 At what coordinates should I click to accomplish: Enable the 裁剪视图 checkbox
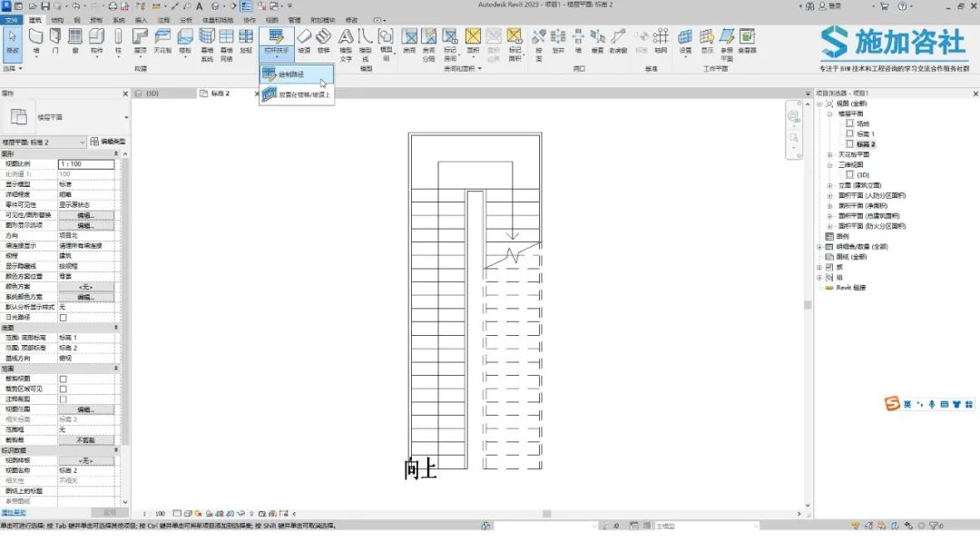[x=64, y=379]
